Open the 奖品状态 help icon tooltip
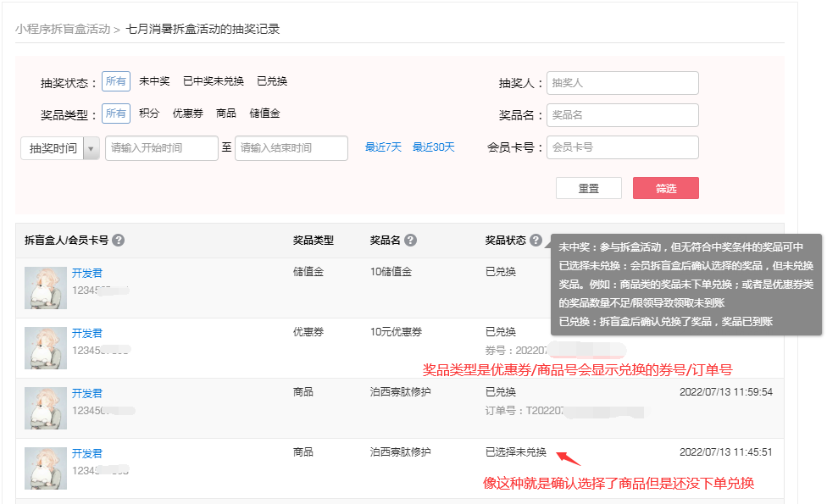Image resolution: width=827 pixels, height=504 pixels. click(537, 240)
